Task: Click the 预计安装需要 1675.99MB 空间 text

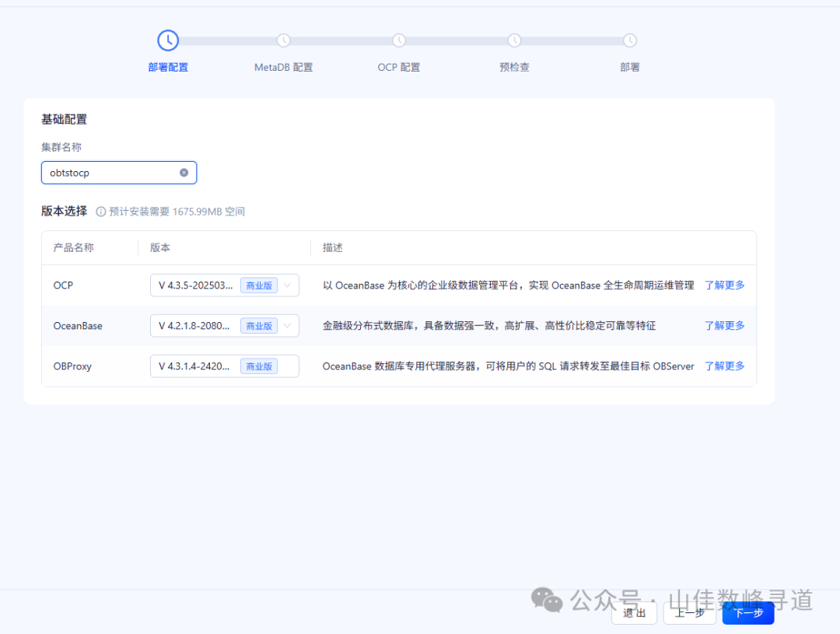Action: tap(177, 212)
